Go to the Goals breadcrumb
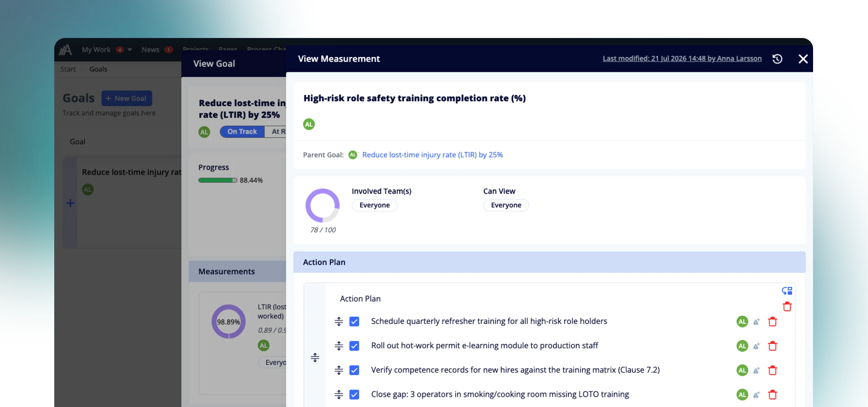The height and width of the screenshot is (407, 868). click(x=98, y=69)
